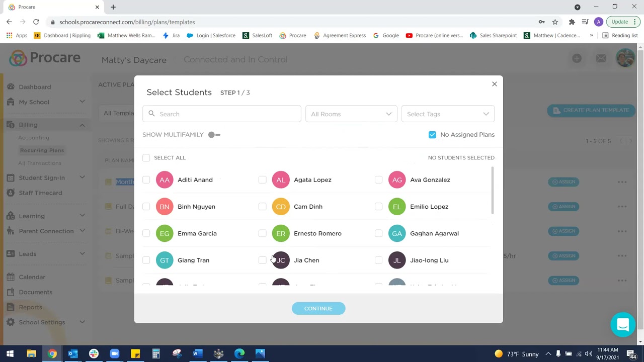This screenshot has height=362, width=644.
Task: Click Ernesto Romero's ER avatar
Action: coord(281,233)
